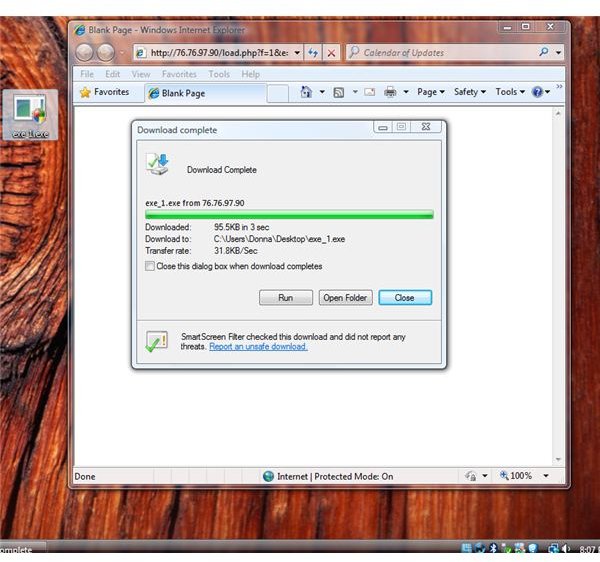Click 'Report an unsafe download' link
Image resolution: width=600 pixels, height=562 pixels.
point(258,347)
